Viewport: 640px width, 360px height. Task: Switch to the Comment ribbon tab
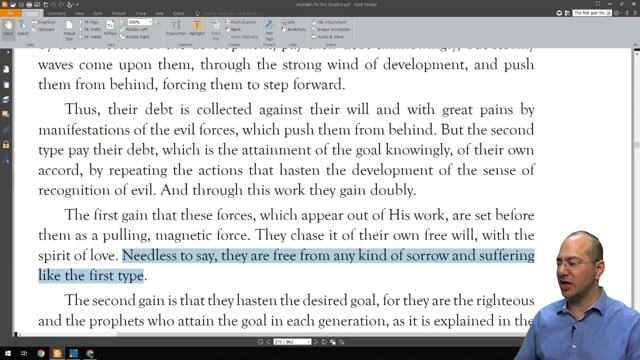56,13
